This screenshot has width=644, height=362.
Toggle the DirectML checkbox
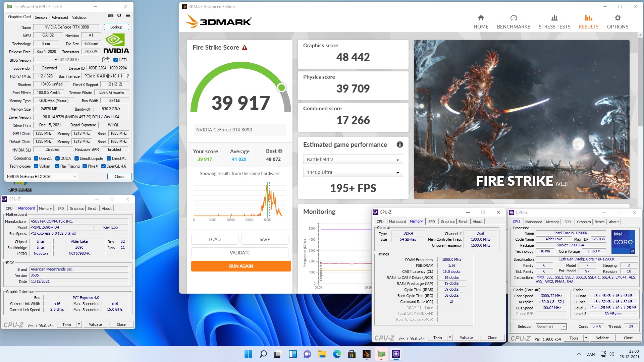[x=109, y=159]
